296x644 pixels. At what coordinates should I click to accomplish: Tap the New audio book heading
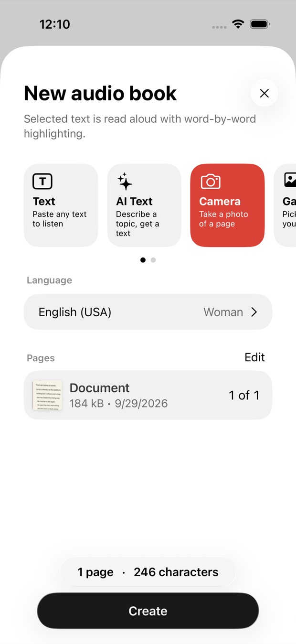coord(100,93)
